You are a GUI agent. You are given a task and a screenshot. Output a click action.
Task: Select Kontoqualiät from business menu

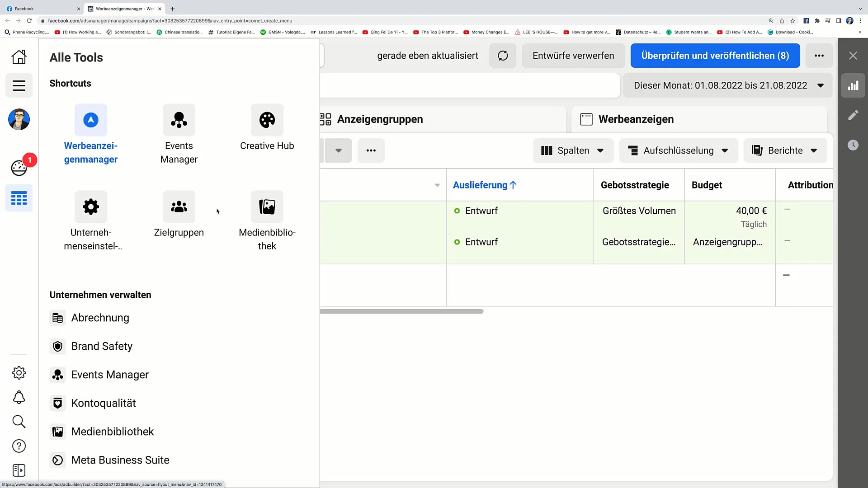104,403
